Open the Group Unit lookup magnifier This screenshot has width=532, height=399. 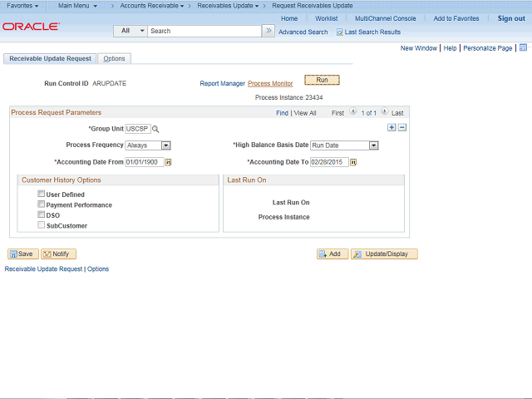[155, 129]
